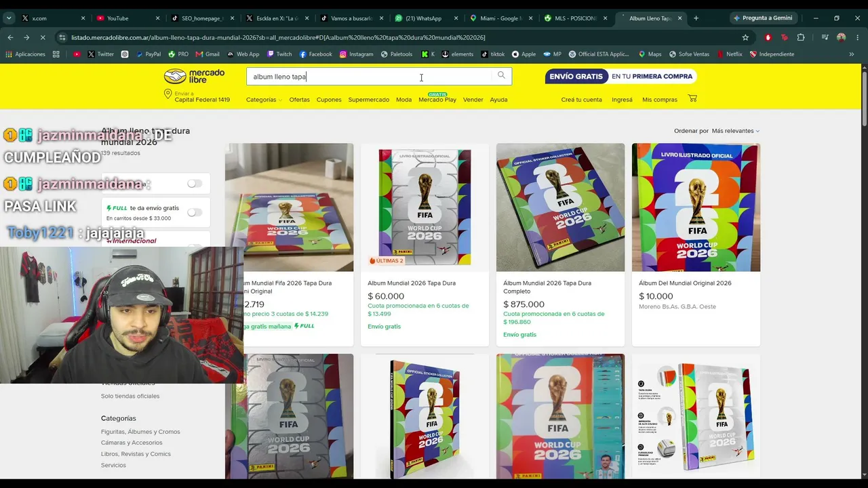This screenshot has width=868, height=488.
Task: Open the Instagram bookmark
Action: 356,54
